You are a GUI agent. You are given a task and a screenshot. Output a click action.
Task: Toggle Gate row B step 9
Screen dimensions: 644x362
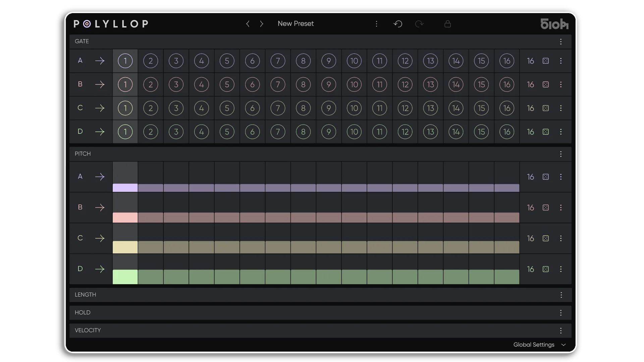pos(329,84)
